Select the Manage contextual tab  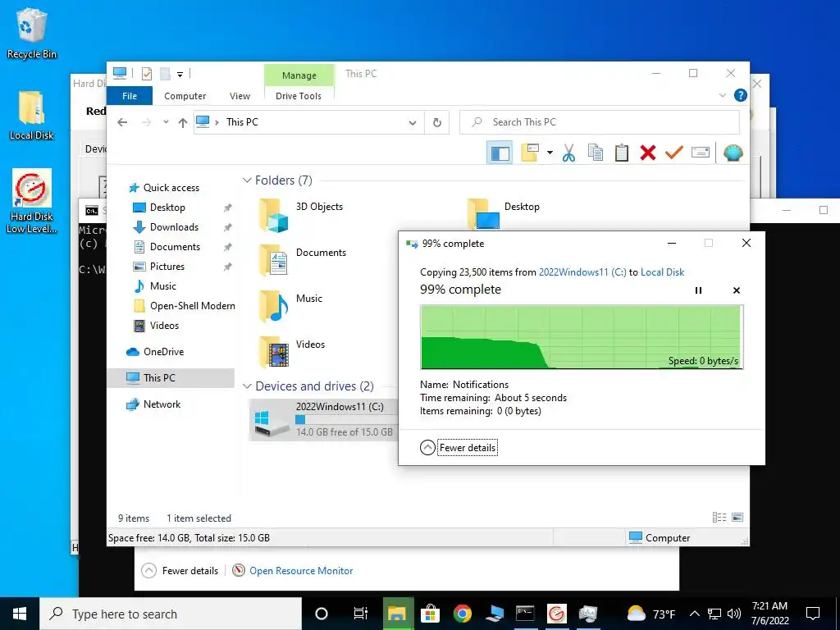[x=299, y=75]
